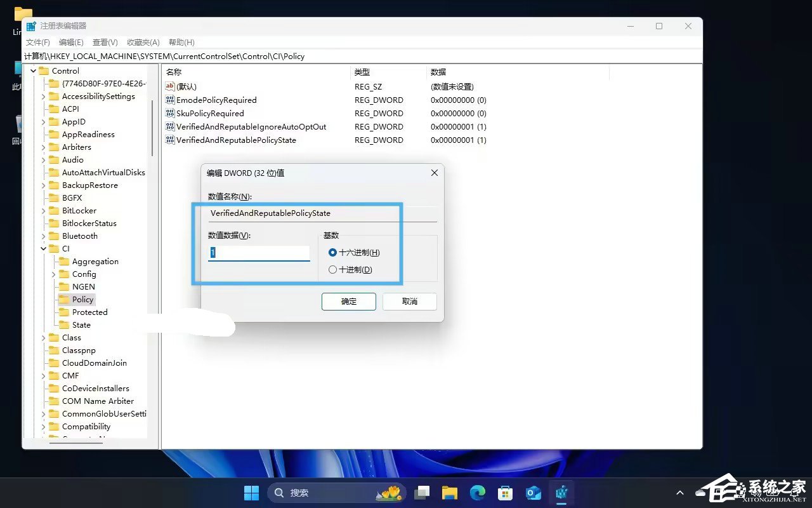This screenshot has height=508, width=812.
Task: Click the Classpnp folder icon
Action: click(54, 350)
